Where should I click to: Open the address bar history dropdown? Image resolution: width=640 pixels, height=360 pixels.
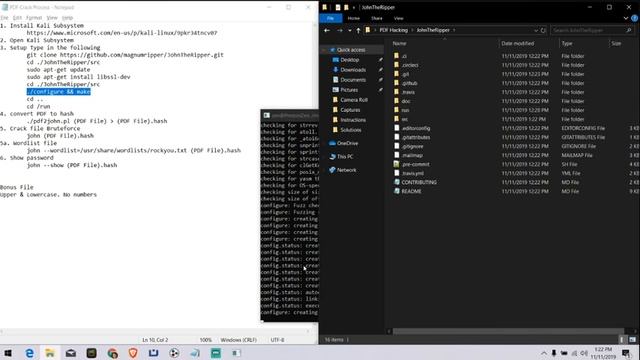pos(536,30)
